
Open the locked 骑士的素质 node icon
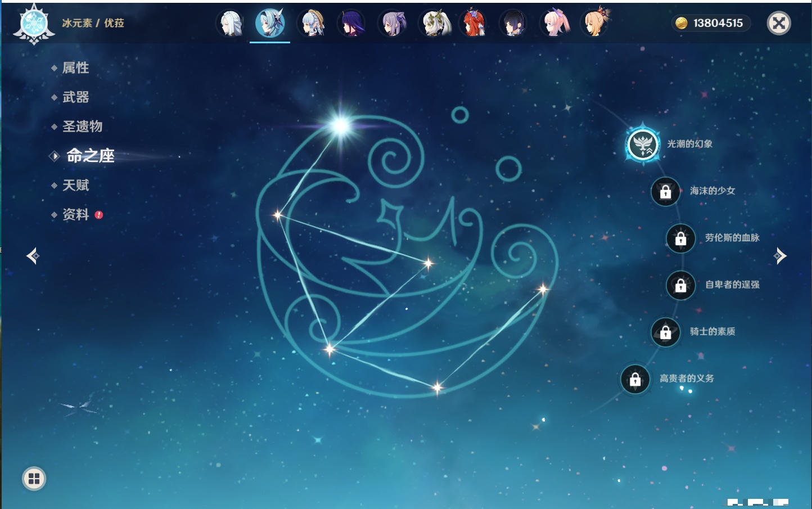[666, 332]
